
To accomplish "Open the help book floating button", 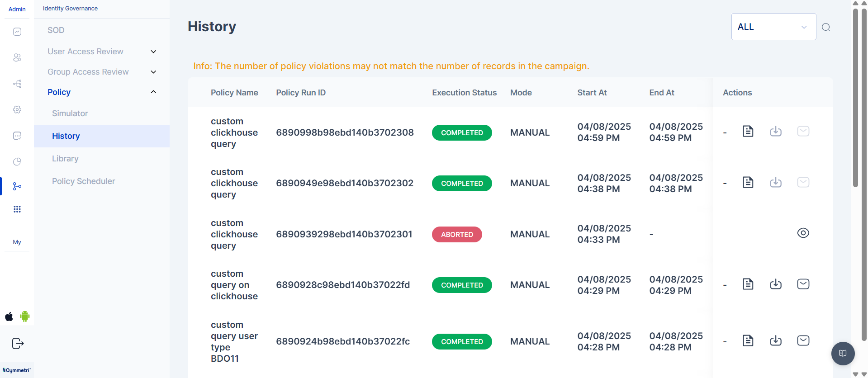I will point(842,353).
